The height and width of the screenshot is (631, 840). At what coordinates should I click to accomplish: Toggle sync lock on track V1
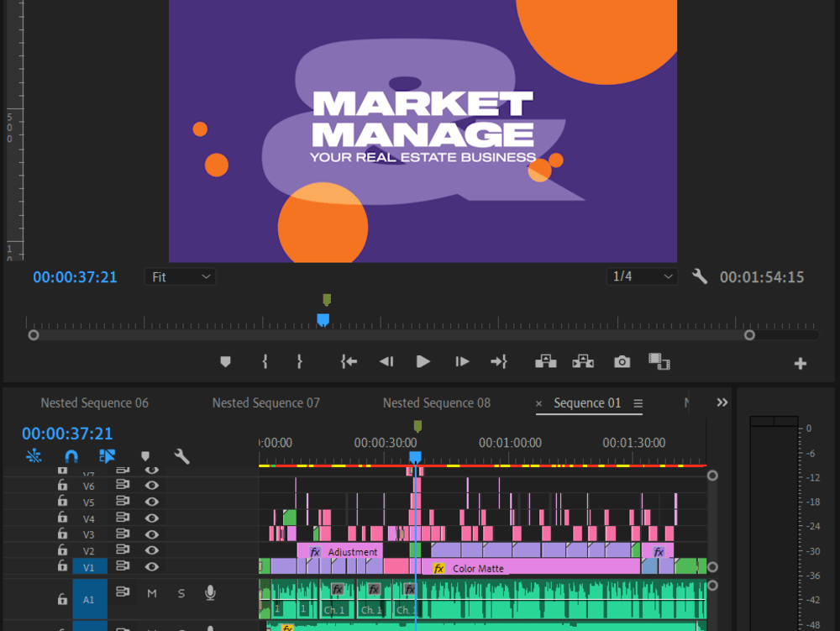(x=123, y=565)
